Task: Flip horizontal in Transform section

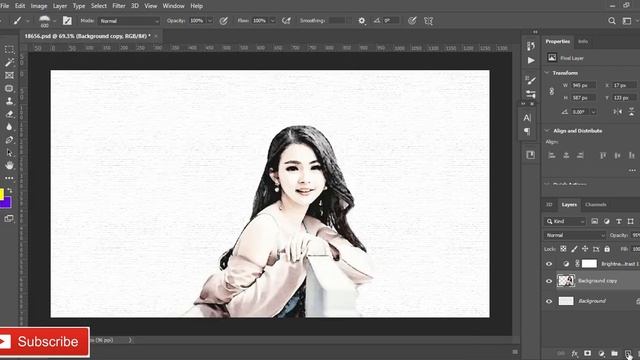Action: 618,112
